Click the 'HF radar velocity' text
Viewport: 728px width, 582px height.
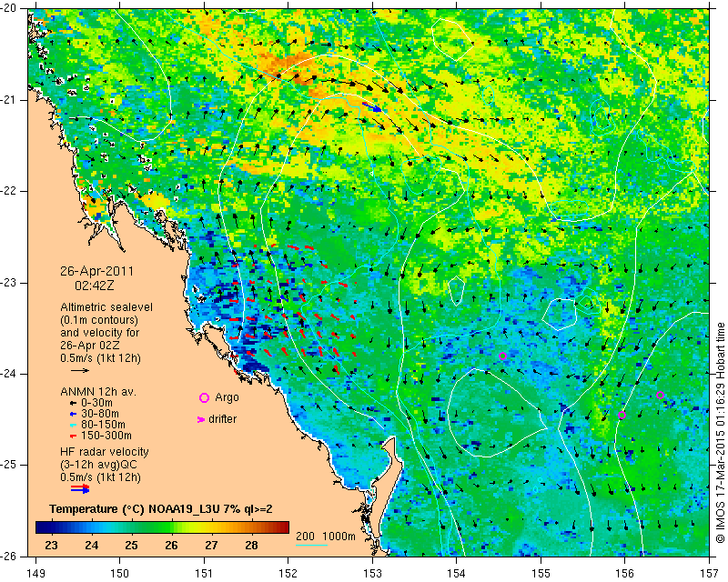point(105,452)
